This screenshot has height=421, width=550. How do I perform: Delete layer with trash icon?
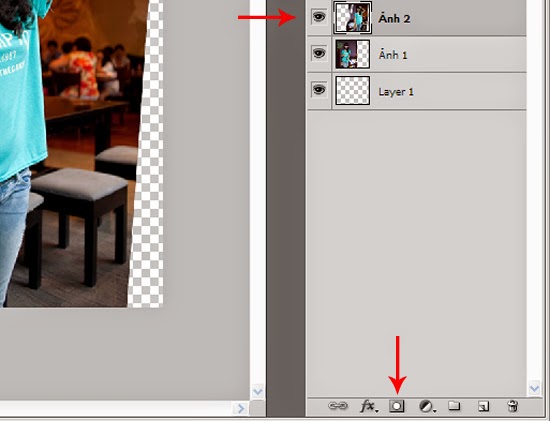(512, 406)
